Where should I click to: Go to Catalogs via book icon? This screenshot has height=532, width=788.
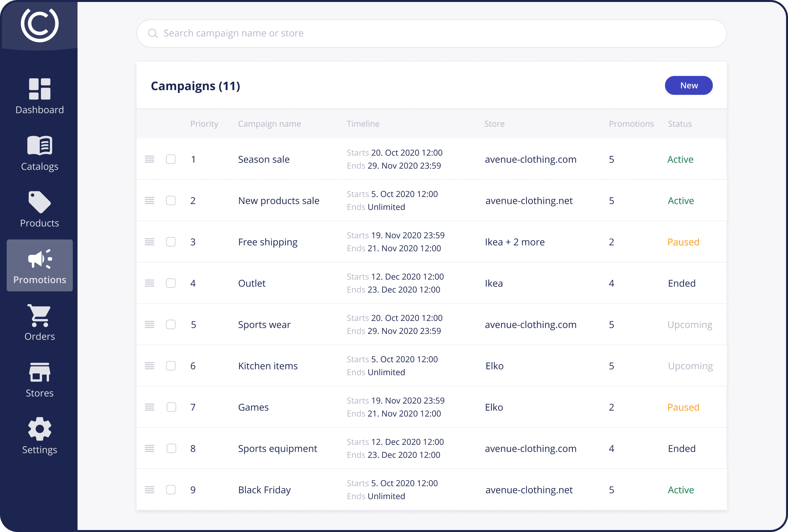pos(40,146)
